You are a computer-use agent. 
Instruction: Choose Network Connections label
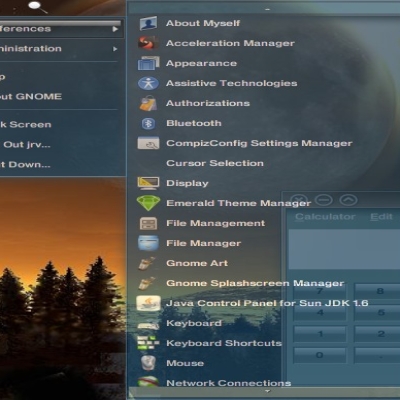point(229,383)
